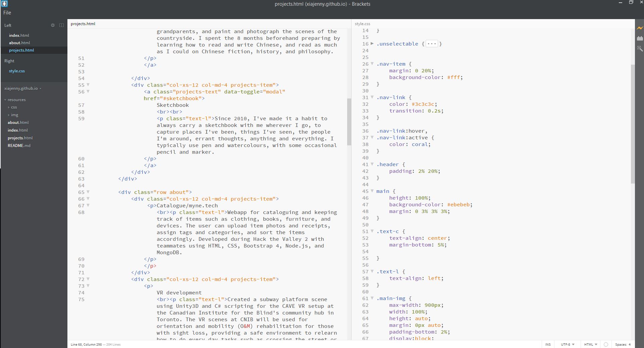Viewport: 644px width, 348px height.
Task: Click the #3c3c3c color value in style.css
Action: [423, 104]
